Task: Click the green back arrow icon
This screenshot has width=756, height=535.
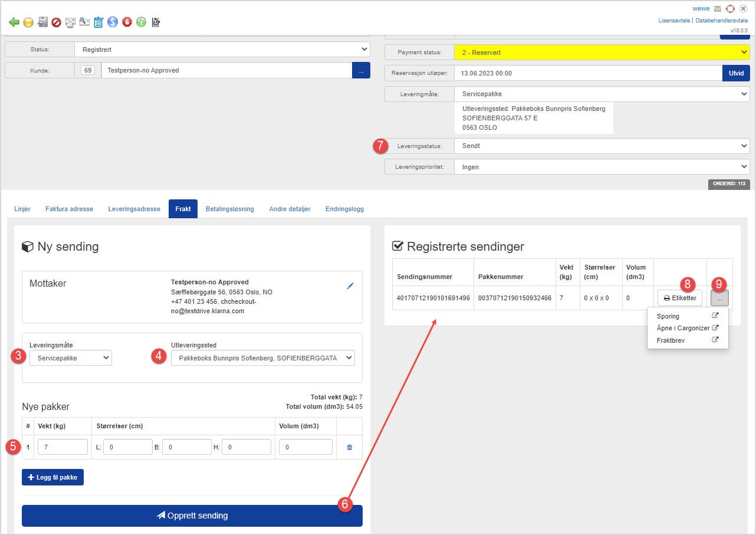Action: pos(14,22)
